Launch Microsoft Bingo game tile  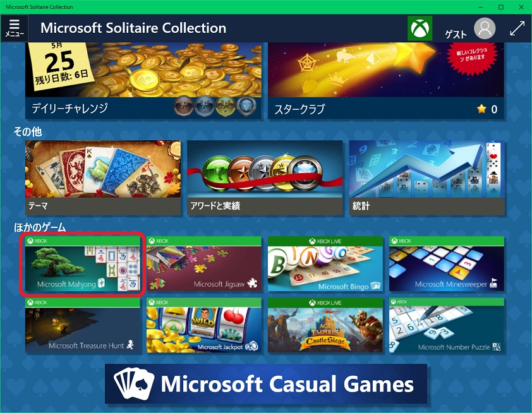[x=325, y=264]
